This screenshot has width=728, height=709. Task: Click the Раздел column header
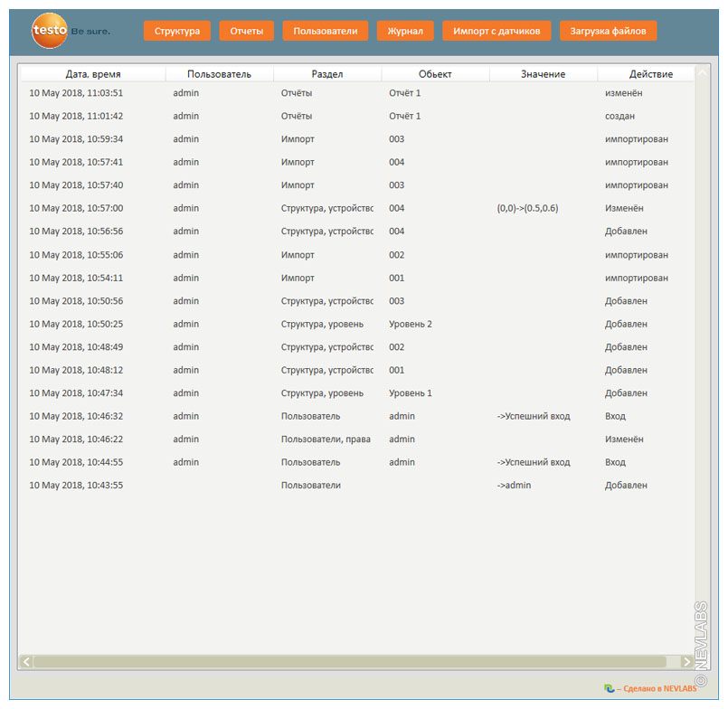(x=326, y=74)
